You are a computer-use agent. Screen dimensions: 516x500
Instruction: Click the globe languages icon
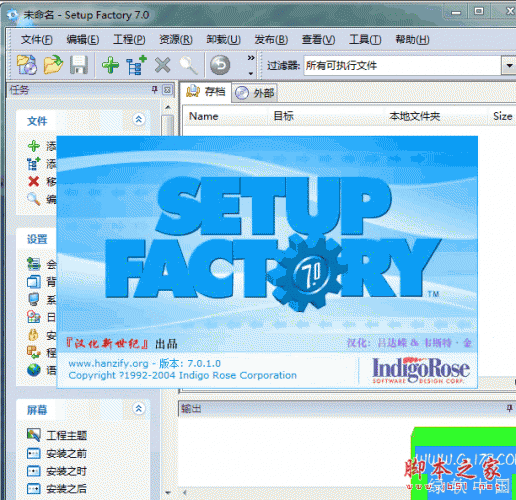[x=34, y=370]
